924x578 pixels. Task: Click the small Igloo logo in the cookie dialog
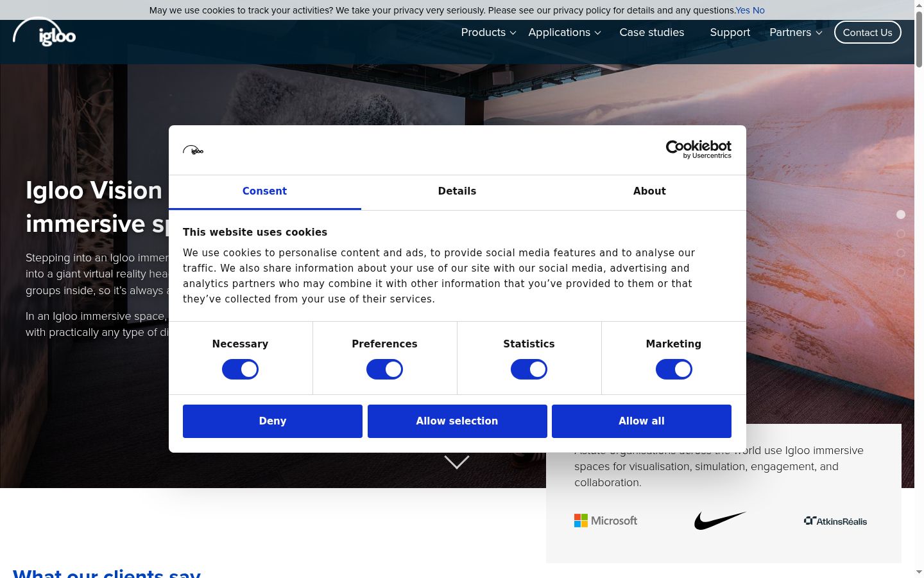coord(193,150)
